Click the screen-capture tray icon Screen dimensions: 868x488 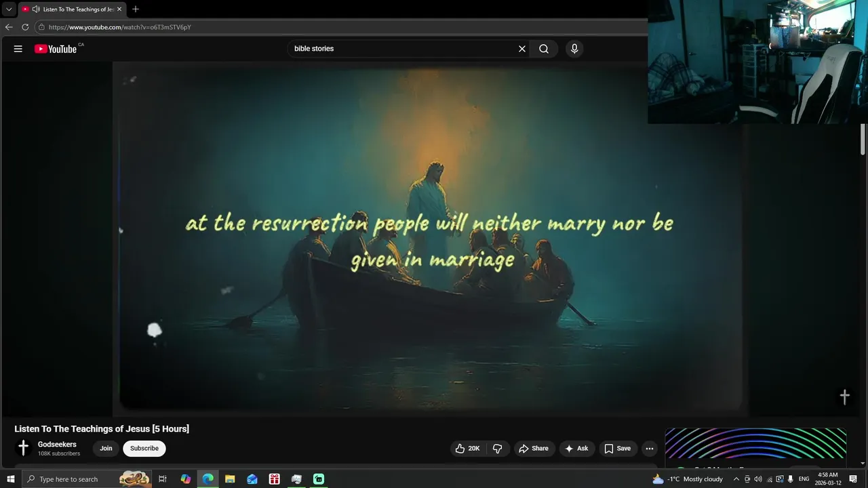coord(780,479)
